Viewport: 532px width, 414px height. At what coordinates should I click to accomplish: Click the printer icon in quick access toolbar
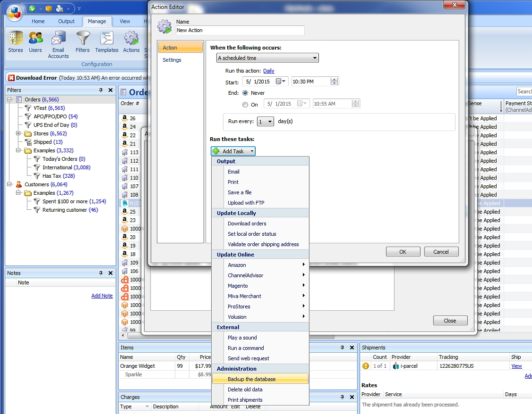click(60, 8)
